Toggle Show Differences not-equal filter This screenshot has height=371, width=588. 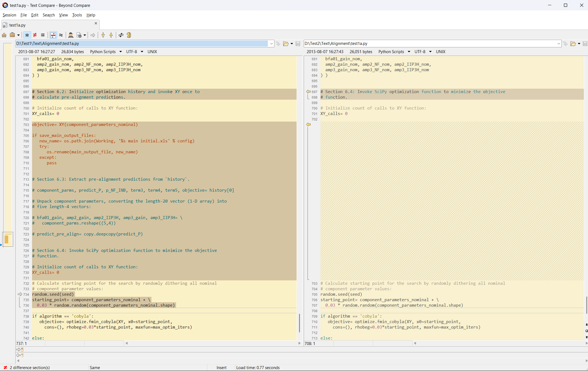(x=35, y=35)
